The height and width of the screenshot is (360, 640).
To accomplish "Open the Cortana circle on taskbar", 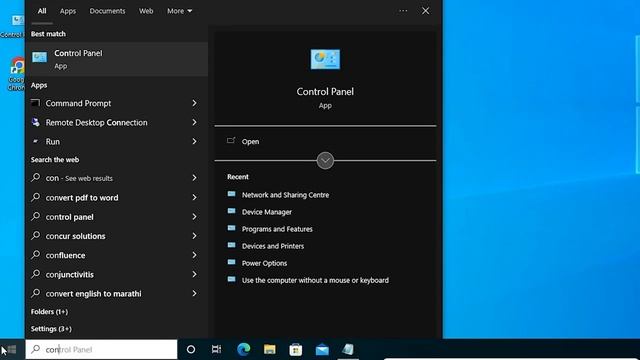I will (191, 349).
